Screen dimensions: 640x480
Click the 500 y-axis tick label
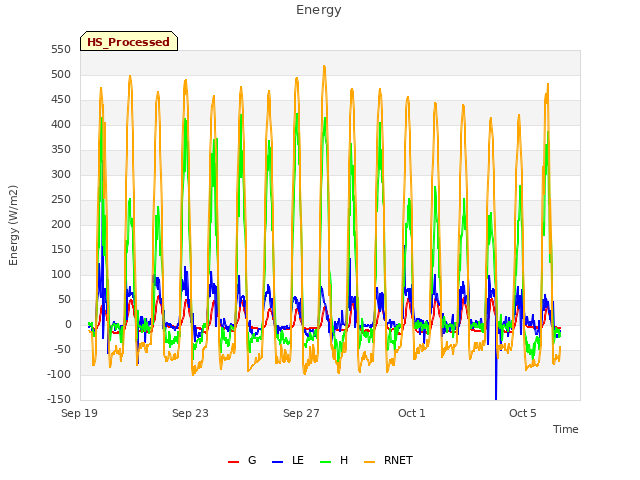point(61,75)
